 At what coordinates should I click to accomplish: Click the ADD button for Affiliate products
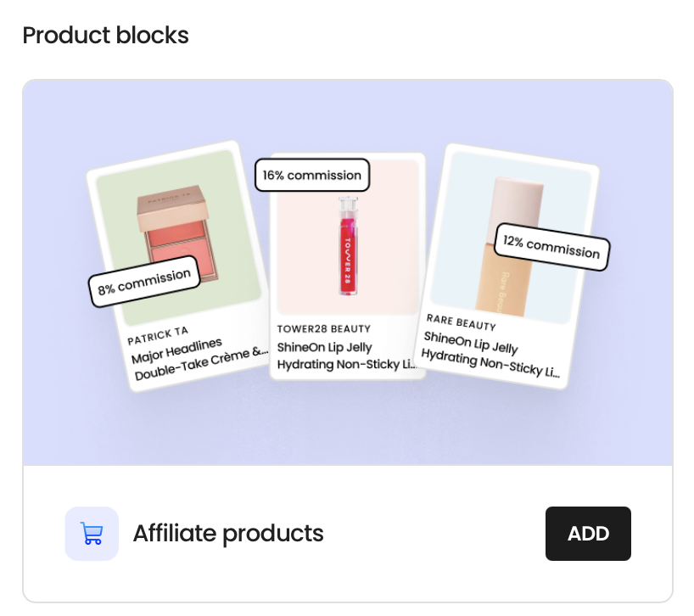pos(588,533)
